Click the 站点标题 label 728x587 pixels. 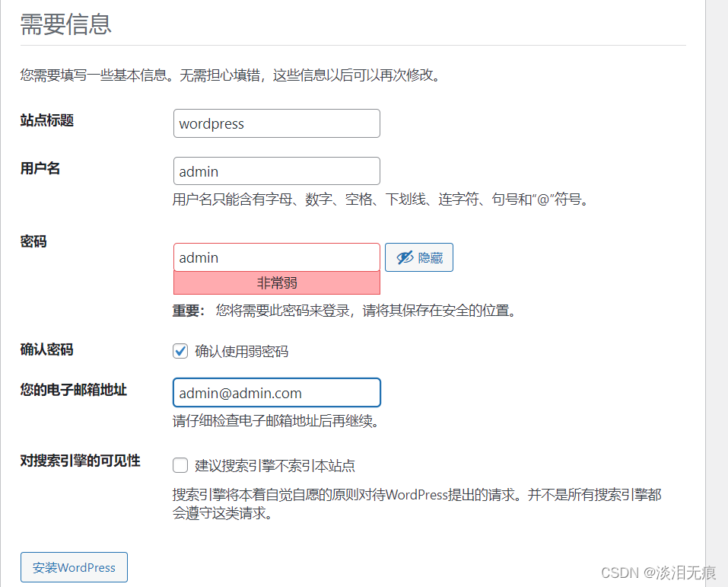(47, 120)
